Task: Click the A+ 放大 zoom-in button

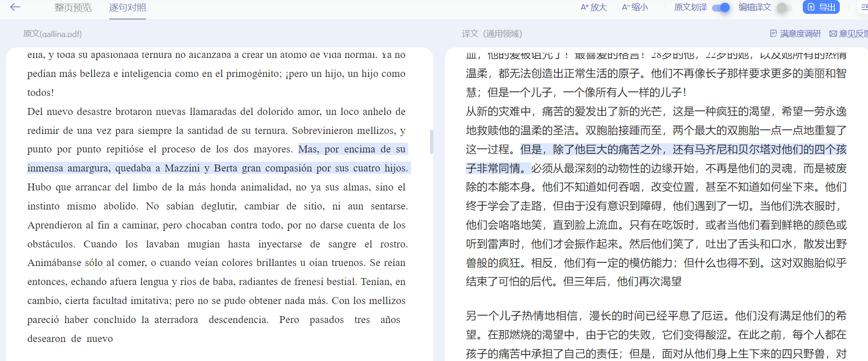Action: (x=593, y=7)
